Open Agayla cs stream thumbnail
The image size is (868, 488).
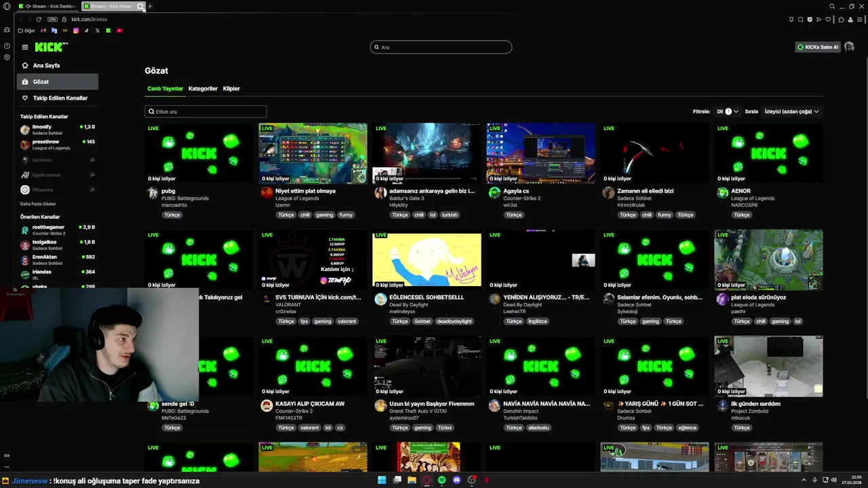540,153
